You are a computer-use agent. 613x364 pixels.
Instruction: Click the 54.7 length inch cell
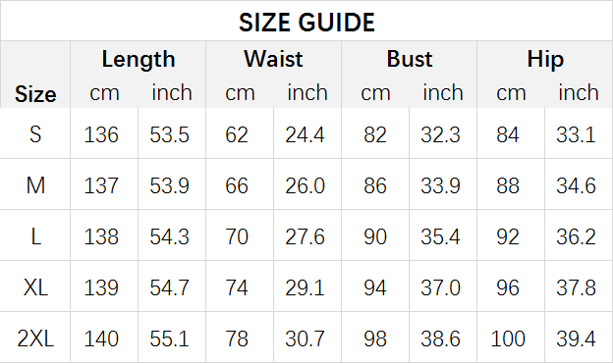pos(169,287)
